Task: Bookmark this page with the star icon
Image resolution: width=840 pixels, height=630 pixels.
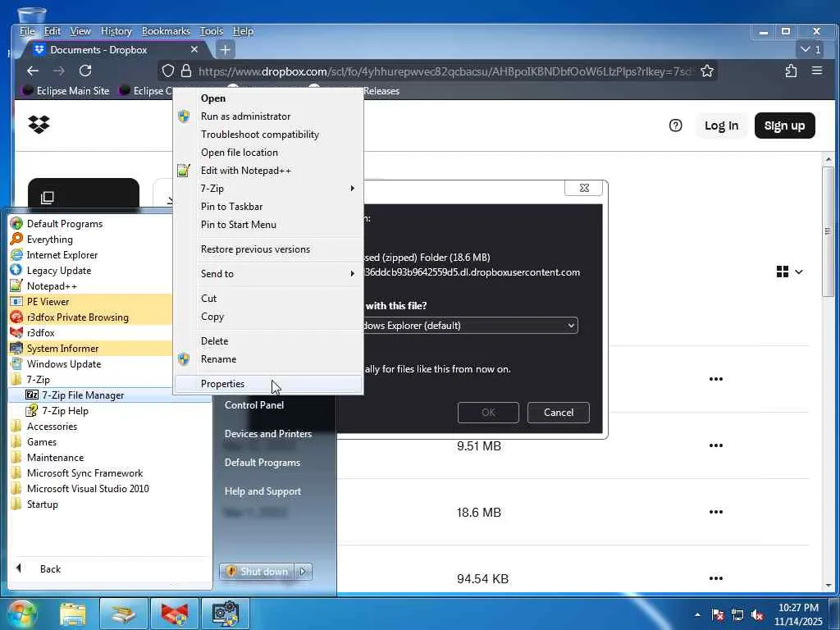Action: pyautogui.click(x=706, y=71)
